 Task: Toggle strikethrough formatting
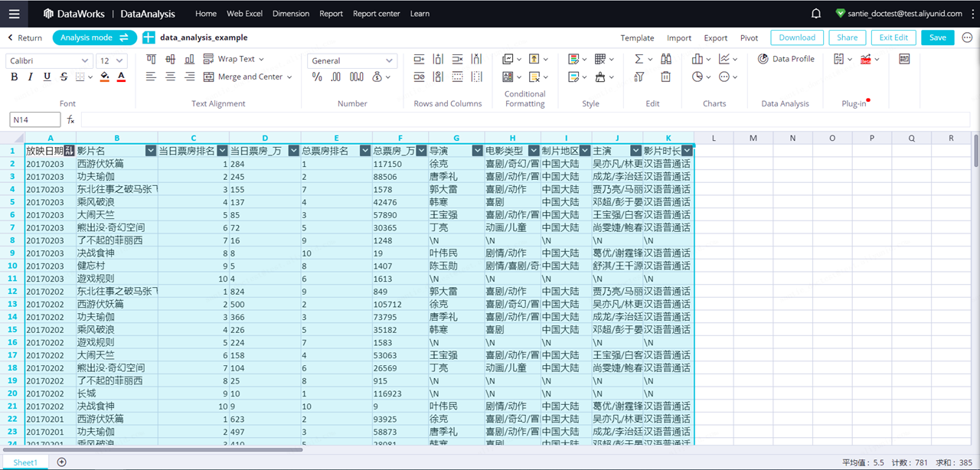point(64,77)
